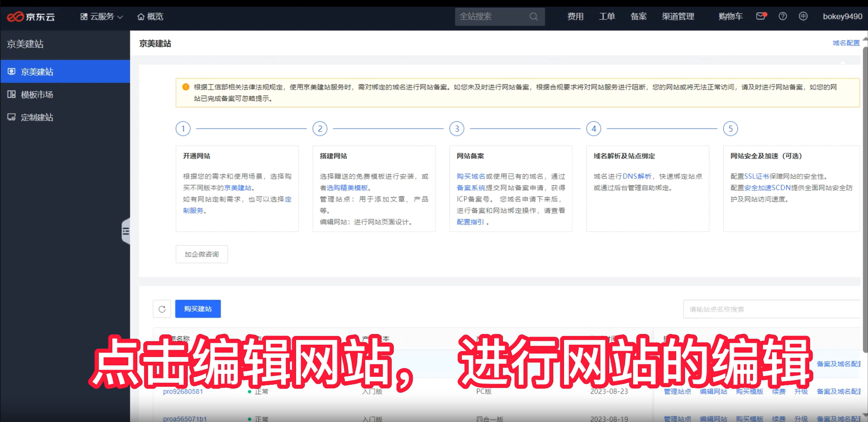
Task: Click the 京东云 logo
Action: [x=30, y=17]
